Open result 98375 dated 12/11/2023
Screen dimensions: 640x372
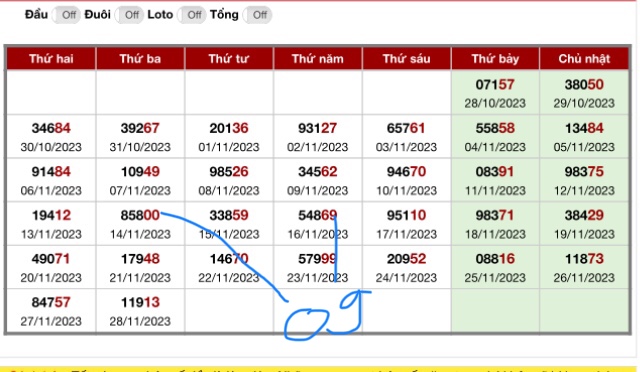584,180
